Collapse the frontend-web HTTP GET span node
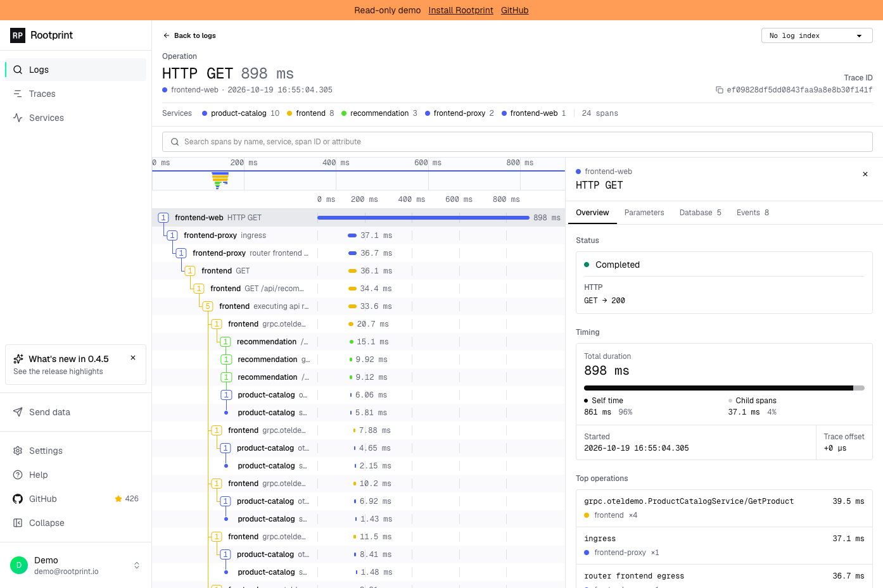Screen dimensions: 883x588 point(163,218)
